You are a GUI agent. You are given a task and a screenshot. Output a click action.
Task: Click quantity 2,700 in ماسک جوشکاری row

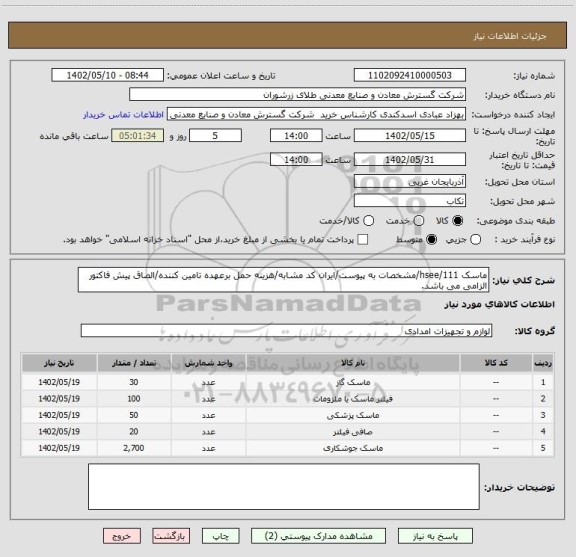134,448
